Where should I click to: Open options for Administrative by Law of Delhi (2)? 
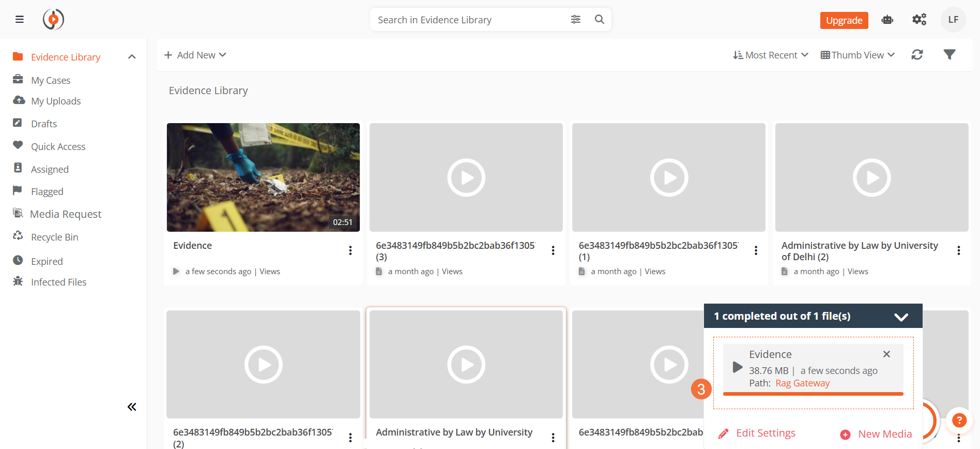tap(959, 251)
